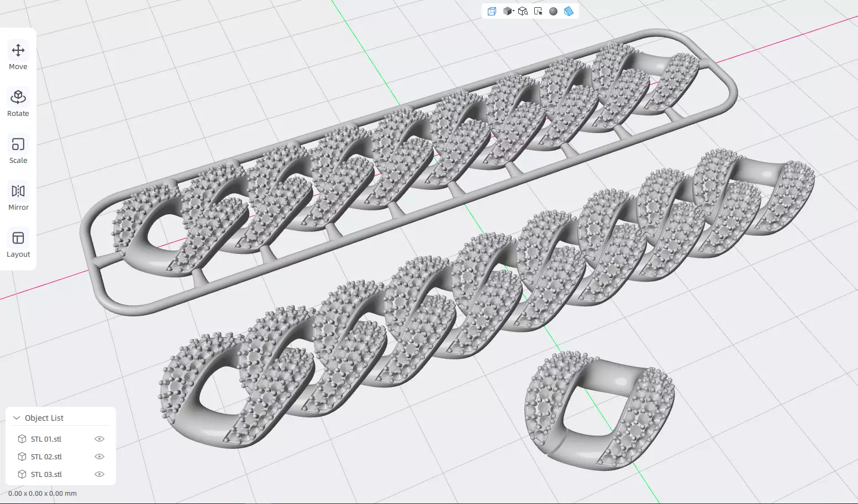Screen dimensions: 858x504
Task: Open the Layout tool
Action: 18,244
